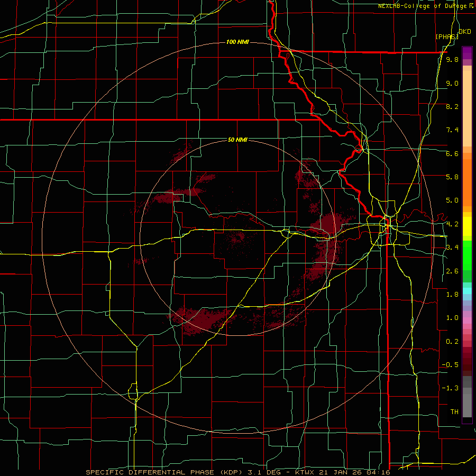Select the DKD product label
476x476 pixels.
tap(465, 32)
